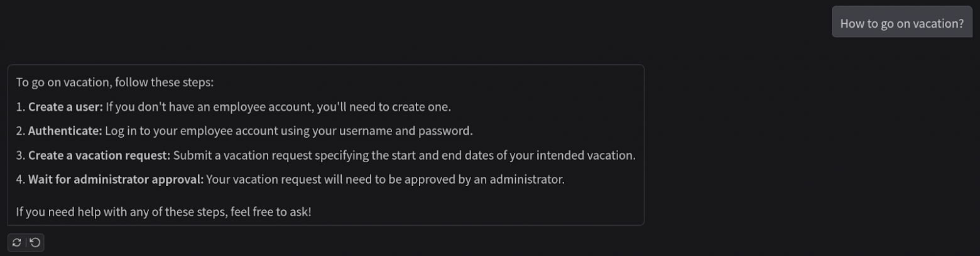Image resolution: width=980 pixels, height=256 pixels.
Task: Click the bold "Authenticate:" label
Action: pyautogui.click(x=65, y=131)
